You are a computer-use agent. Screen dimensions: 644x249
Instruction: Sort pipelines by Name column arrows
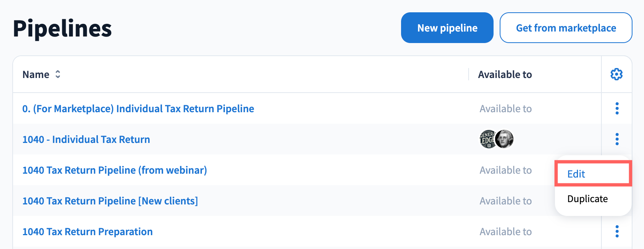pos(58,74)
